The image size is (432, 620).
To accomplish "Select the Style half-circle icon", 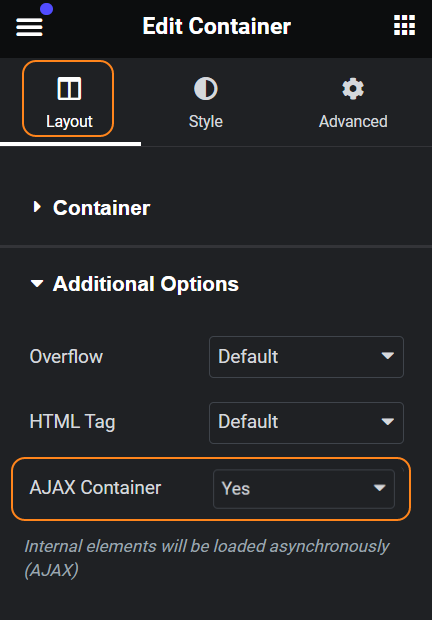I will click(206, 89).
